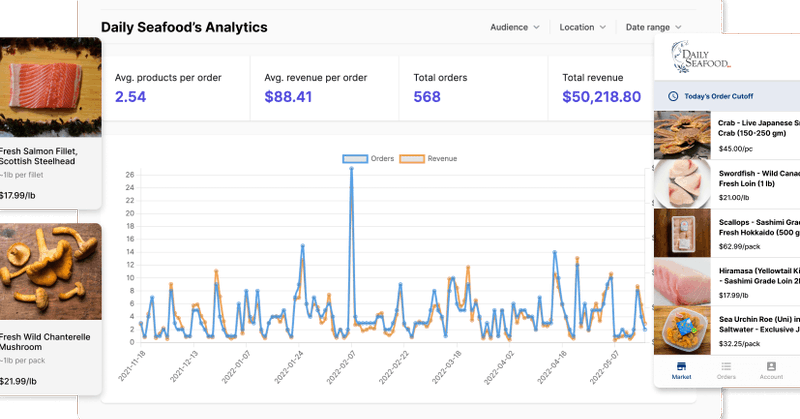
Task: Open the Swordfish Fresh Loin product thumbnail
Action: [x=682, y=184]
